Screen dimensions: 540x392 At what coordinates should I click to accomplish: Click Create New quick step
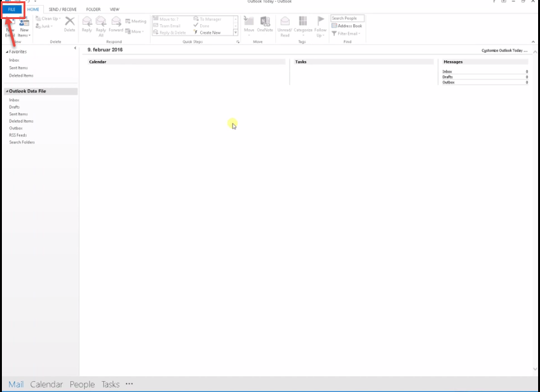click(207, 32)
